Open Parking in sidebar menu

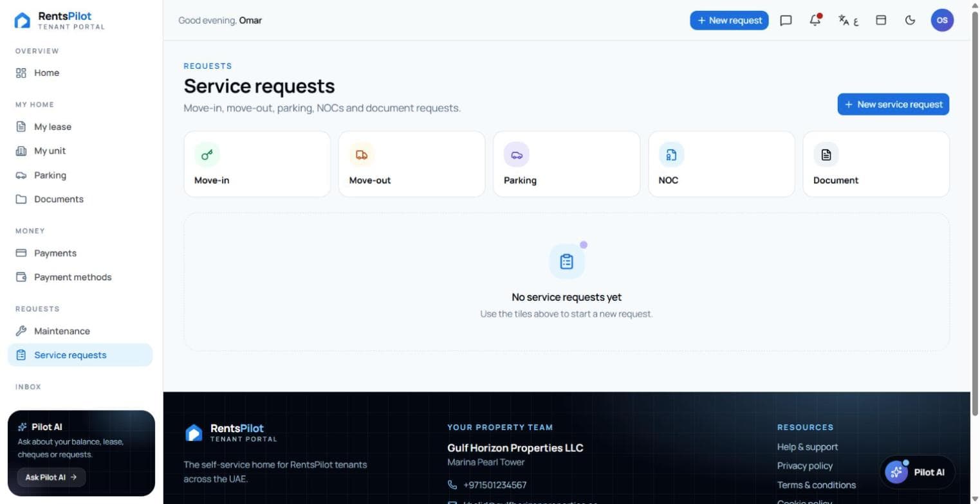pyautogui.click(x=80, y=175)
